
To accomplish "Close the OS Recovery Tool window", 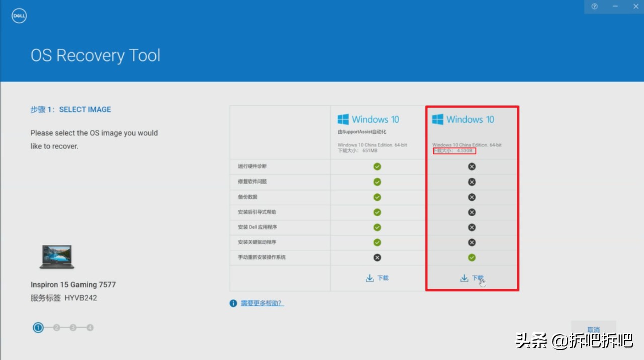I will [x=635, y=6].
